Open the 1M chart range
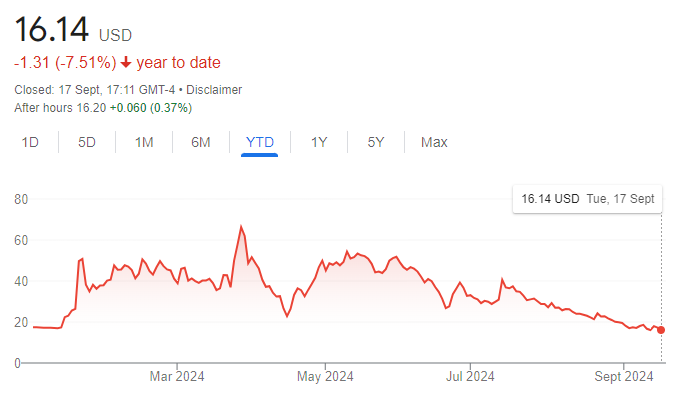Image resolution: width=684 pixels, height=408 pixels. (144, 142)
